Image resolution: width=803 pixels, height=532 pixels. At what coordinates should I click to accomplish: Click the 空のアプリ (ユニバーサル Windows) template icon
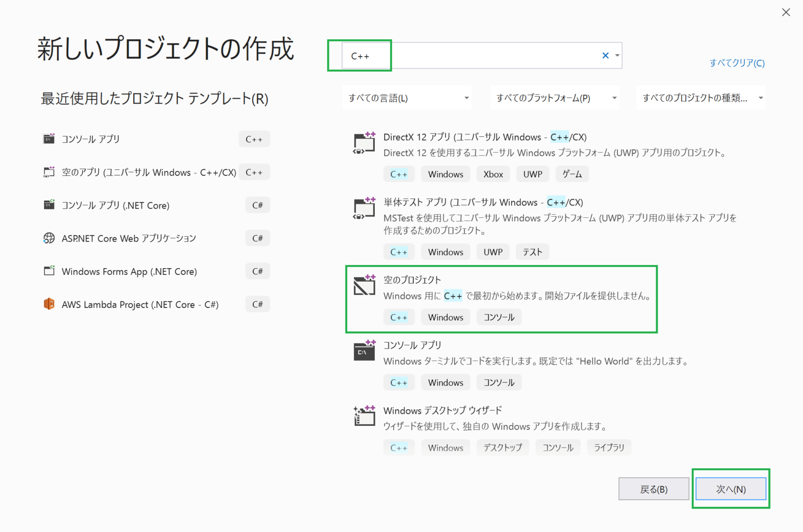coord(49,172)
